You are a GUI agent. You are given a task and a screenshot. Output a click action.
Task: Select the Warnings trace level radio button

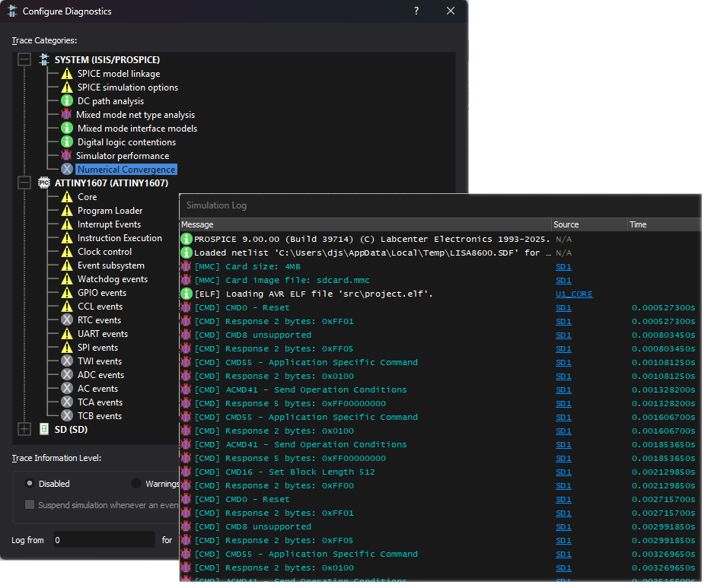pos(136,483)
